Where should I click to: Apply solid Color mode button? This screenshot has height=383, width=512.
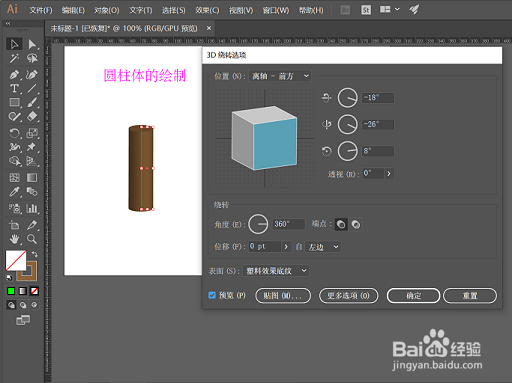[x=11, y=291]
